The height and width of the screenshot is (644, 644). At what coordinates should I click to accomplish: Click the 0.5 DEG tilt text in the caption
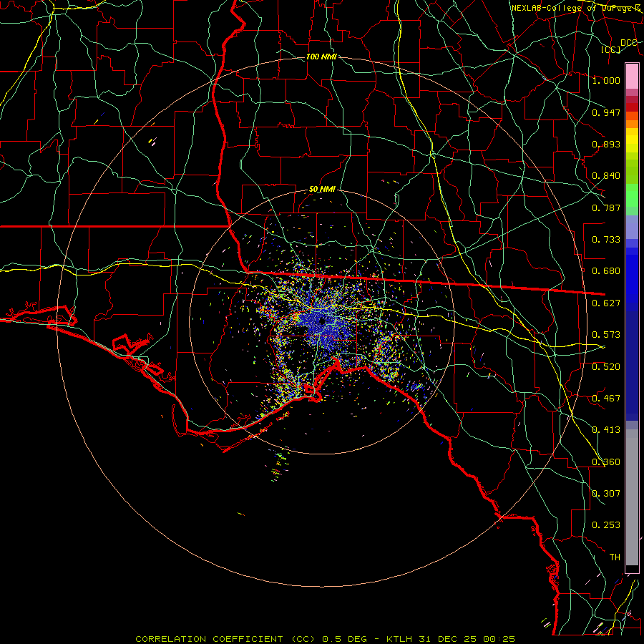[344, 639]
